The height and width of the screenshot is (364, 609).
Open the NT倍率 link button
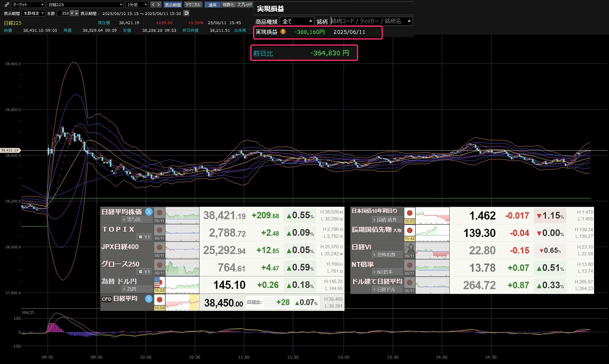point(387,272)
